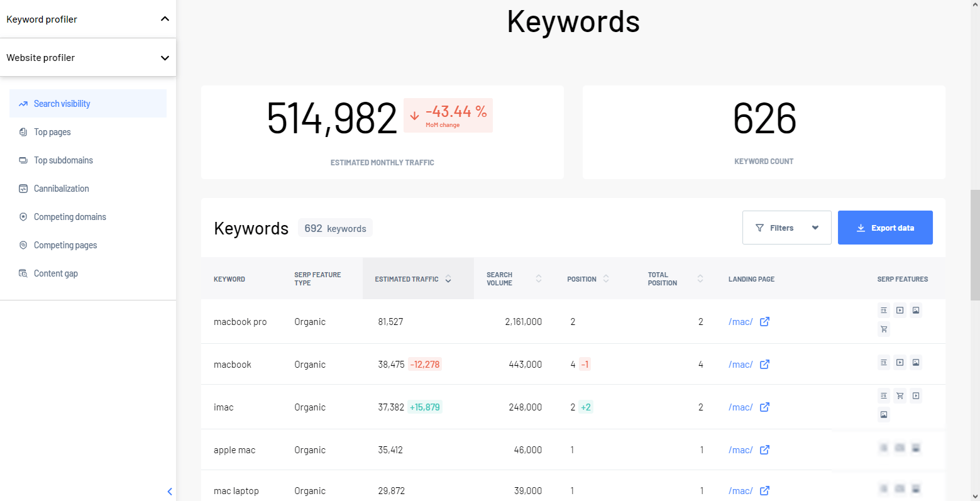Viewport: 980px width, 501px height.
Task: Open Competing domains
Action: click(70, 217)
